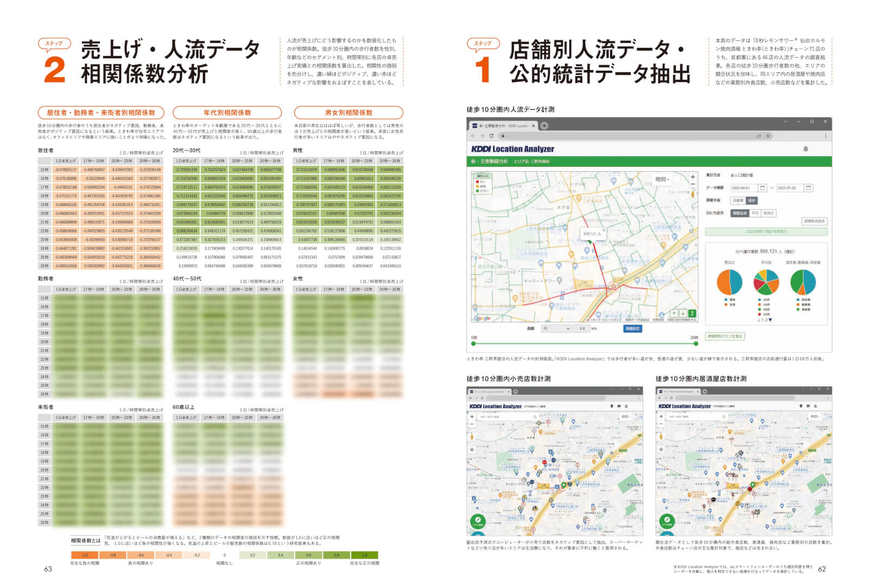870x588 pixels.
Task: Click the 年代別 pie chart
Action: (766, 283)
